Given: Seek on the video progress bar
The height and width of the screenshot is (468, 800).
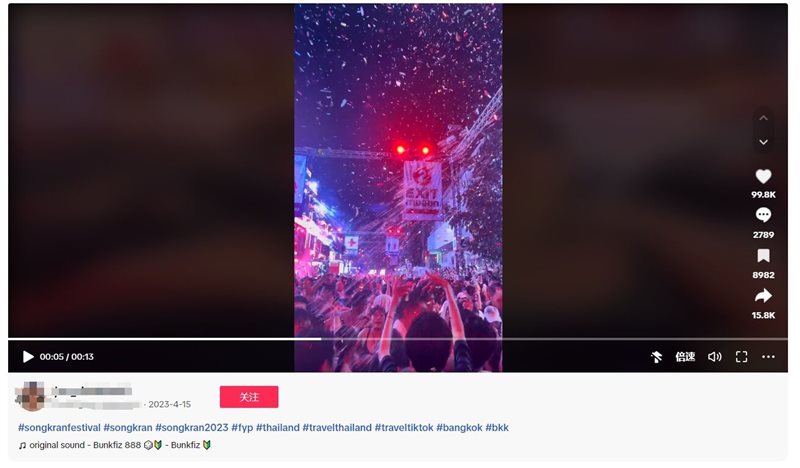Looking at the screenshot, I should coord(398,339).
